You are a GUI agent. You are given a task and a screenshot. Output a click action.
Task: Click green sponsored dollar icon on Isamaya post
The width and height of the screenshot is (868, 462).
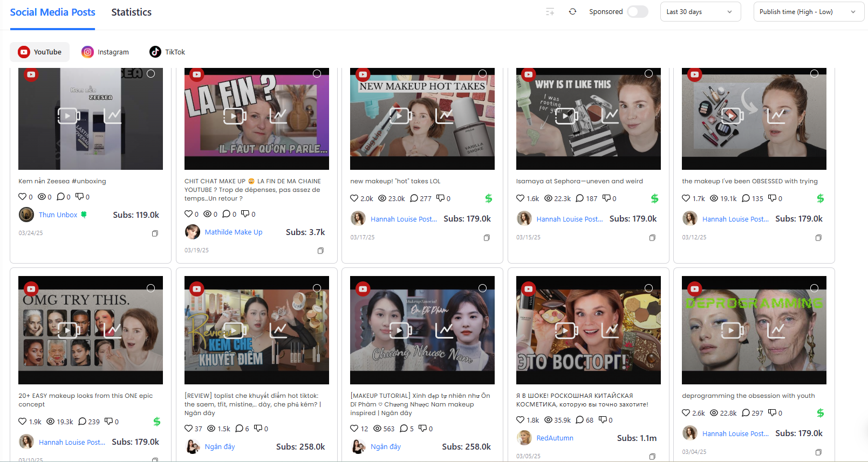pos(654,198)
